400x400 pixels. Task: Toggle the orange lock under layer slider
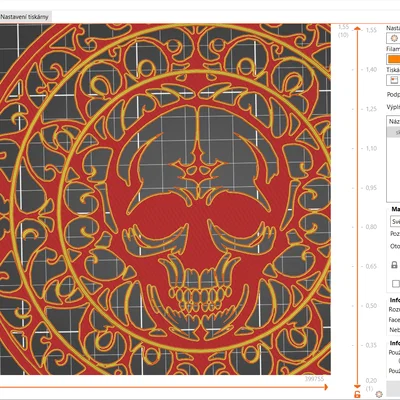pos(357,395)
